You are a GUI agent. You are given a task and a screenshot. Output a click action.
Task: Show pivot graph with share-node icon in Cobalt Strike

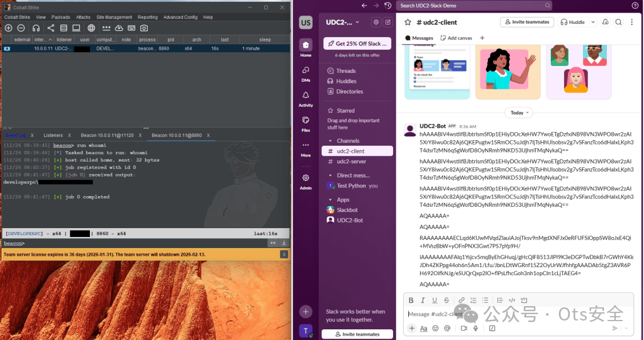(50, 28)
